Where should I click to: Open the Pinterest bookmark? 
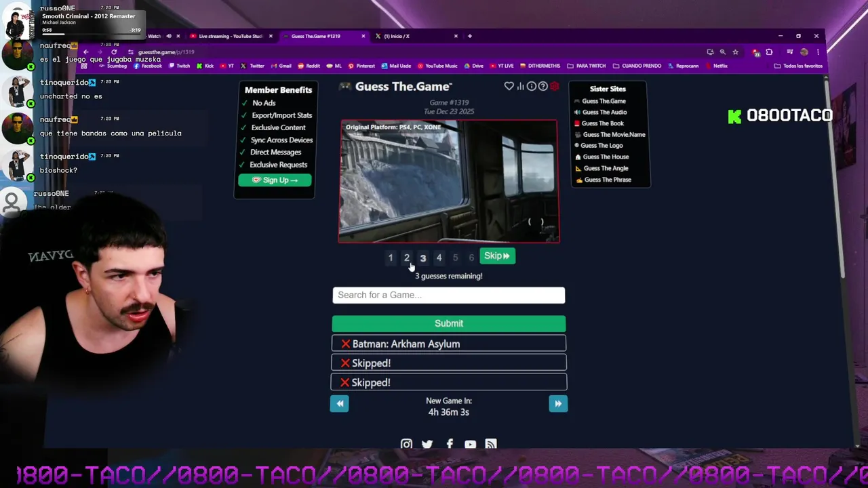coord(361,66)
